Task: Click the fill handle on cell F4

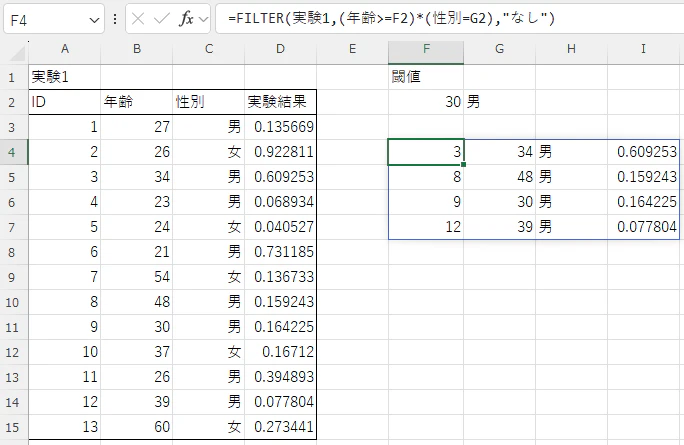Action: tap(463, 164)
